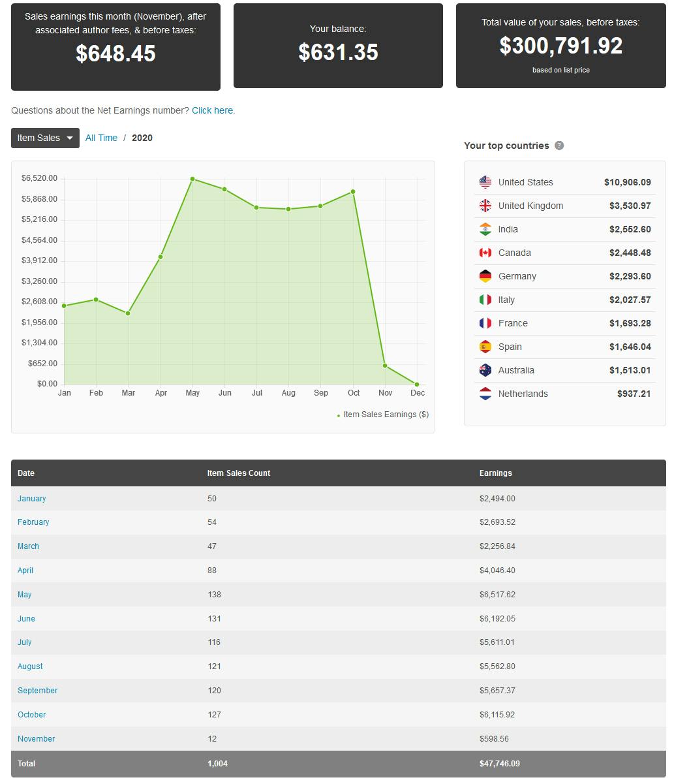The width and height of the screenshot is (674, 784).
Task: Click the Australia flag icon
Action: click(485, 370)
